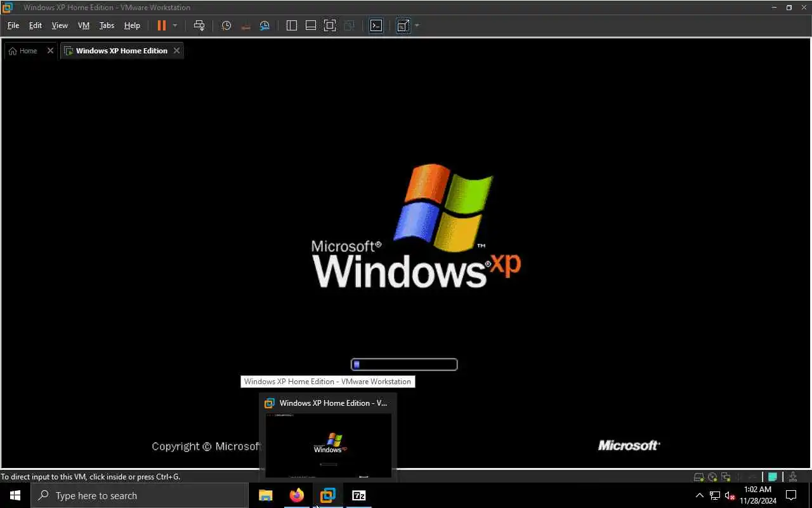The image size is (812, 508).
Task: Click the VMware Tools install status icon
Action: tap(793, 477)
